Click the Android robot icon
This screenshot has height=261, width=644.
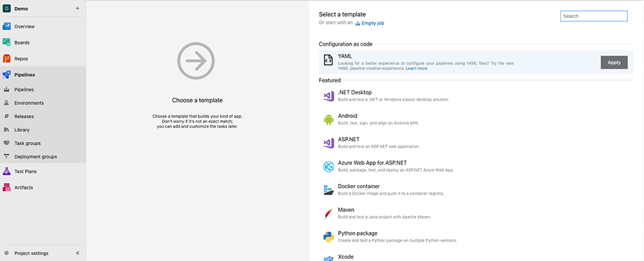click(328, 120)
